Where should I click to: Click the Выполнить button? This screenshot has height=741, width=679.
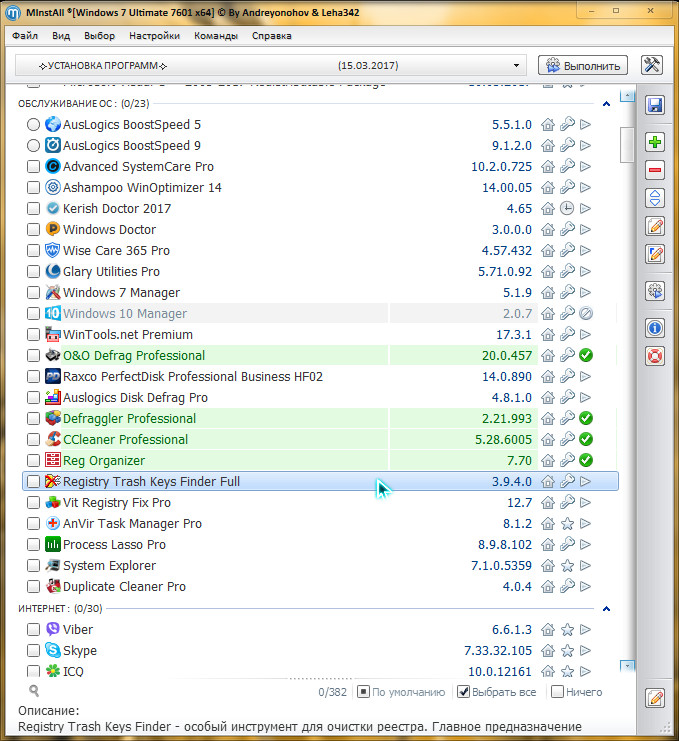tap(583, 65)
